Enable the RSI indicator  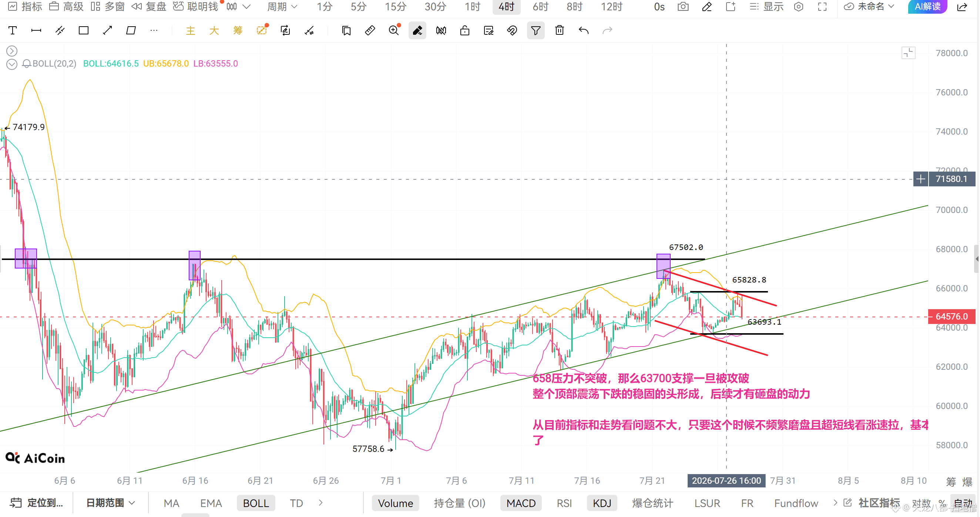(x=564, y=503)
